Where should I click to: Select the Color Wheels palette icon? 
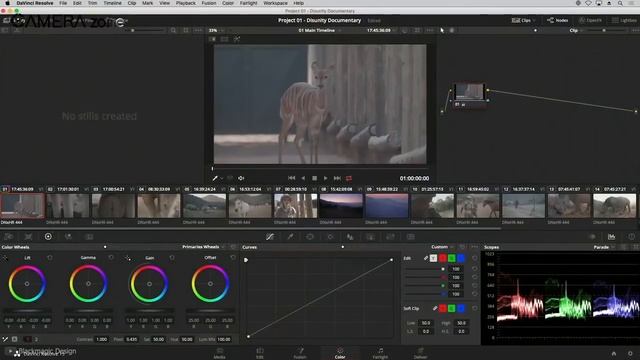pos(48,237)
